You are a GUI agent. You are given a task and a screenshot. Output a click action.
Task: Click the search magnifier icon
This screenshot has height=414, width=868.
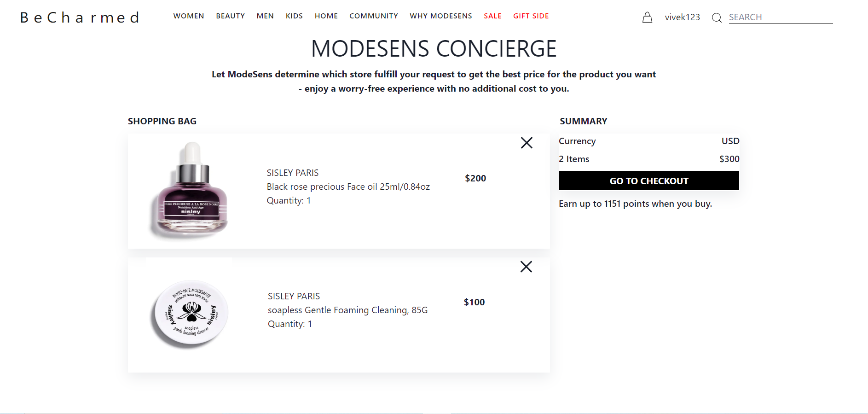(717, 18)
